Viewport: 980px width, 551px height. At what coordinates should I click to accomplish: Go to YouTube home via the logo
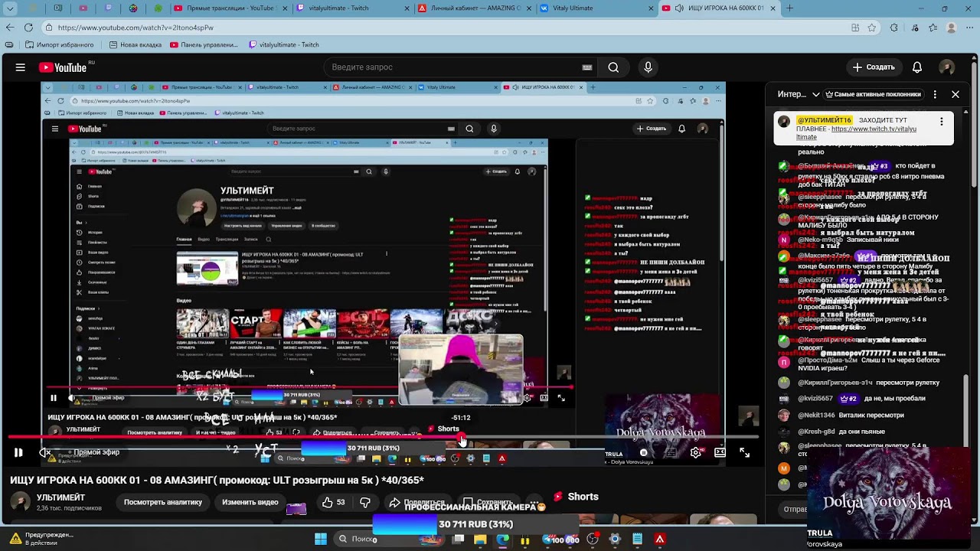pos(63,67)
